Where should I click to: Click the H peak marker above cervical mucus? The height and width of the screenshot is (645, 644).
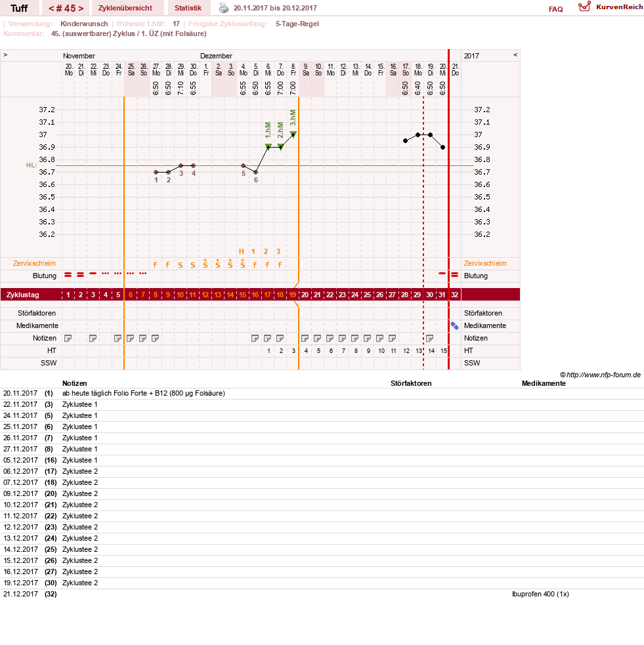(x=242, y=251)
